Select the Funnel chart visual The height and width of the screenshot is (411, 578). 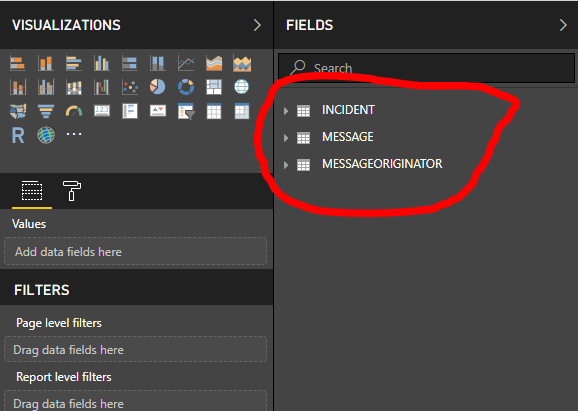46,111
